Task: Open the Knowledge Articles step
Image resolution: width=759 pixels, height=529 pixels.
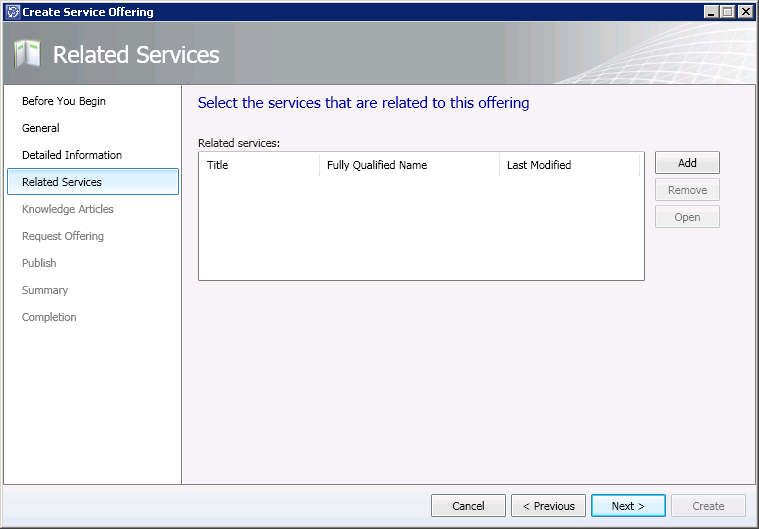Action: (68, 209)
